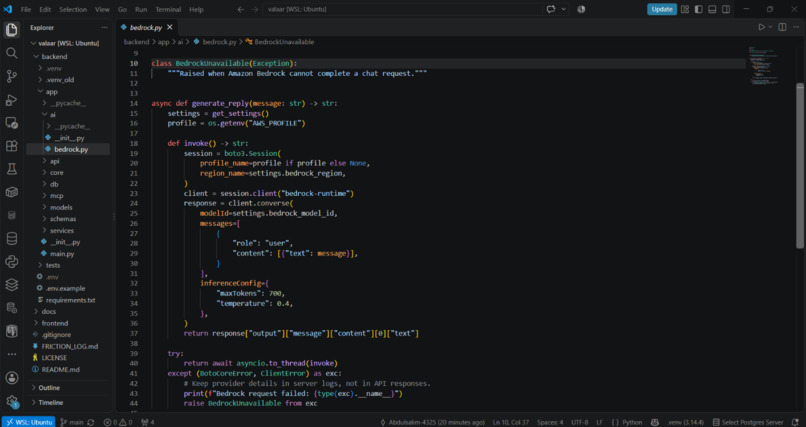This screenshot has height=427, width=806.
Task: Click the Explorer files icon in activity bar
Action: point(11,30)
